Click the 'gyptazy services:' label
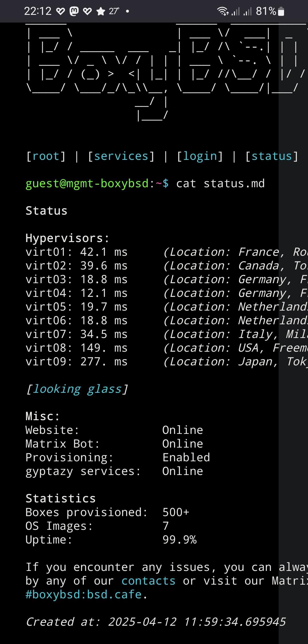Viewport: 308px width, 644px height. click(83, 471)
